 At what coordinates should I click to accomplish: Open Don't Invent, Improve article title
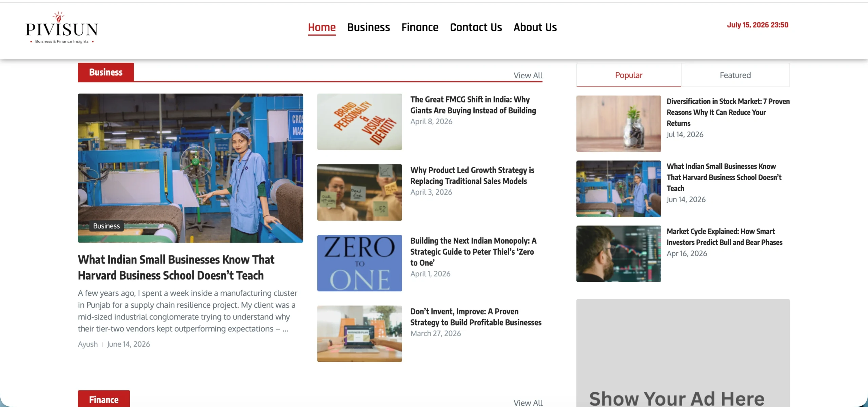476,317
